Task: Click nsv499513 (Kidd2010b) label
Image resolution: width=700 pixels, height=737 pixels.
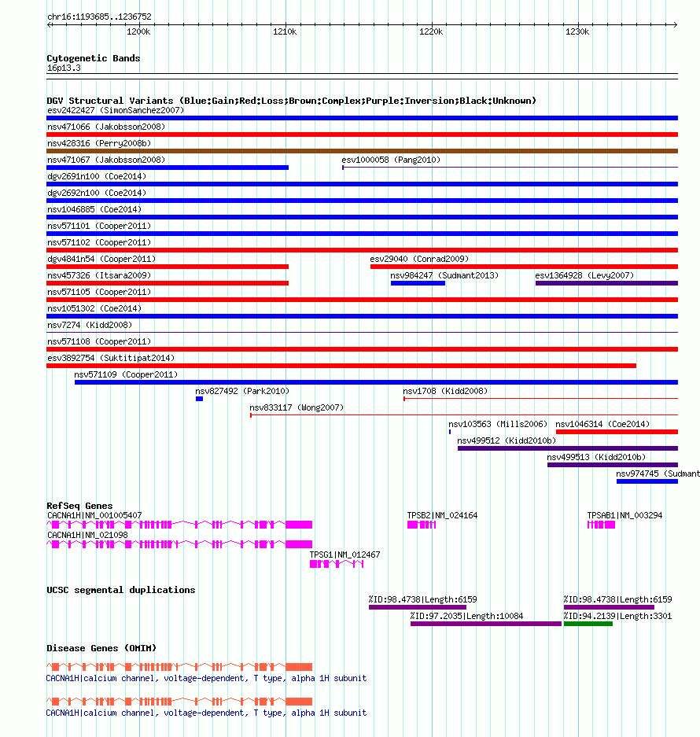Action: click(x=596, y=457)
